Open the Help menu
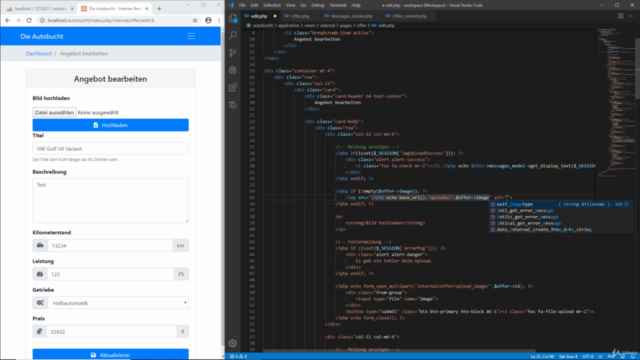 (356, 5)
